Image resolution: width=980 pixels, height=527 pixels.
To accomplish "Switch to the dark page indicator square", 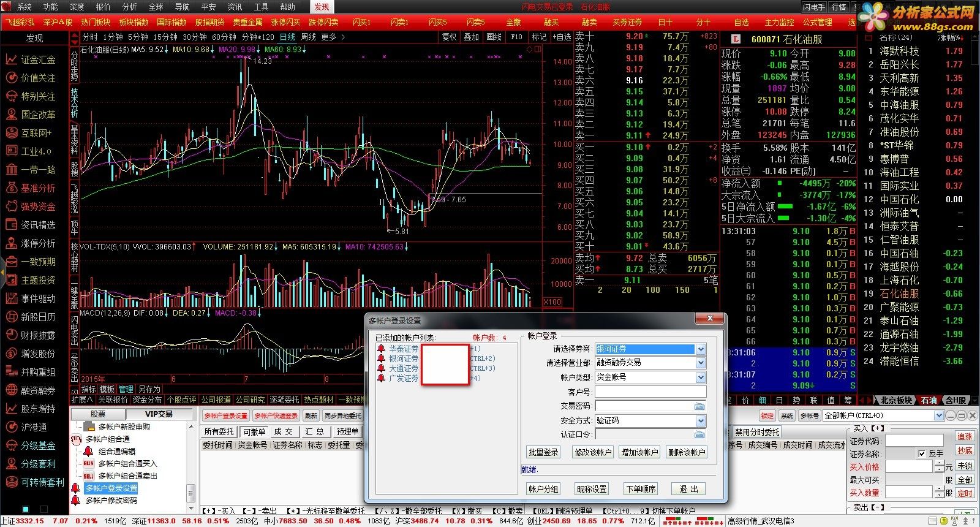I will coord(43,509).
